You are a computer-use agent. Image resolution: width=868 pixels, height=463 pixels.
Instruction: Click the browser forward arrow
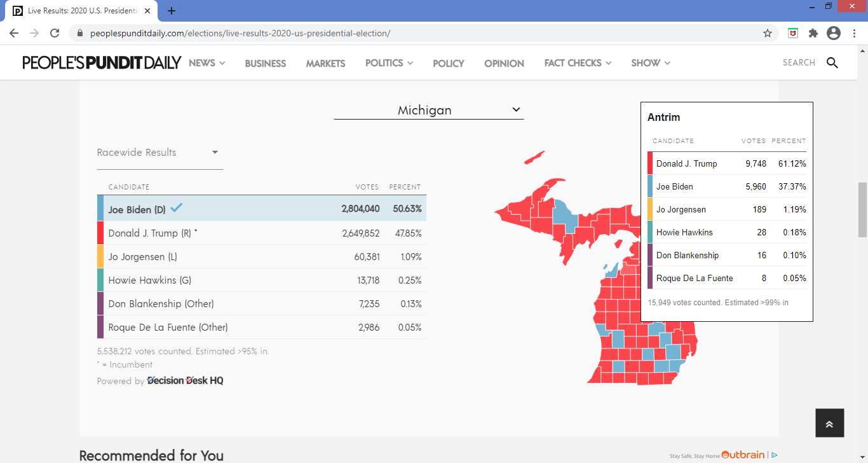tap(34, 33)
